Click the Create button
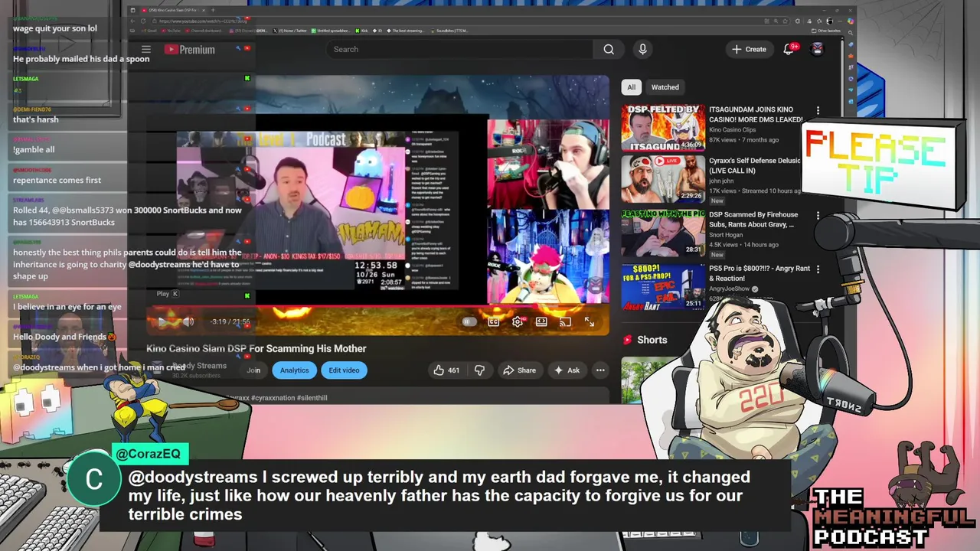The image size is (980, 551). coord(749,49)
